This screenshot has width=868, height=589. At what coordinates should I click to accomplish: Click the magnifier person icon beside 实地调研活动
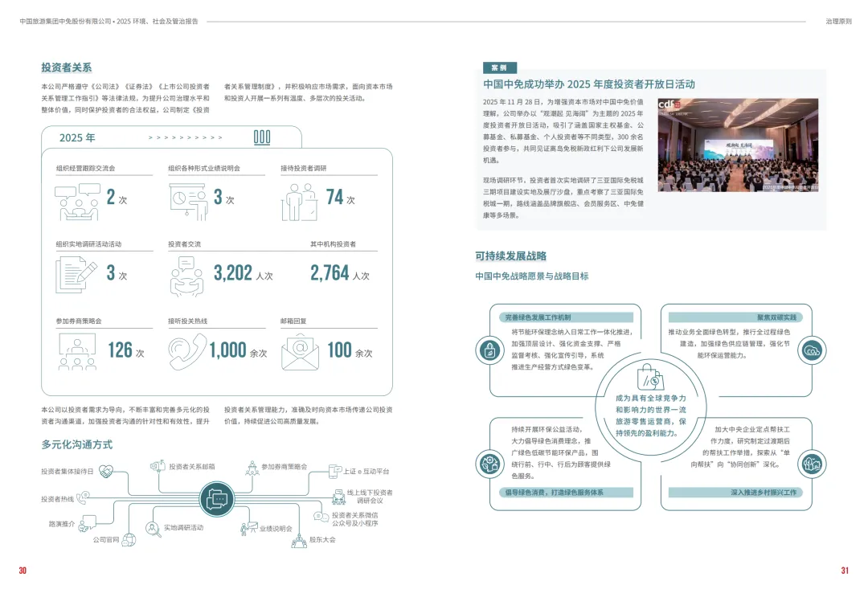click(153, 529)
